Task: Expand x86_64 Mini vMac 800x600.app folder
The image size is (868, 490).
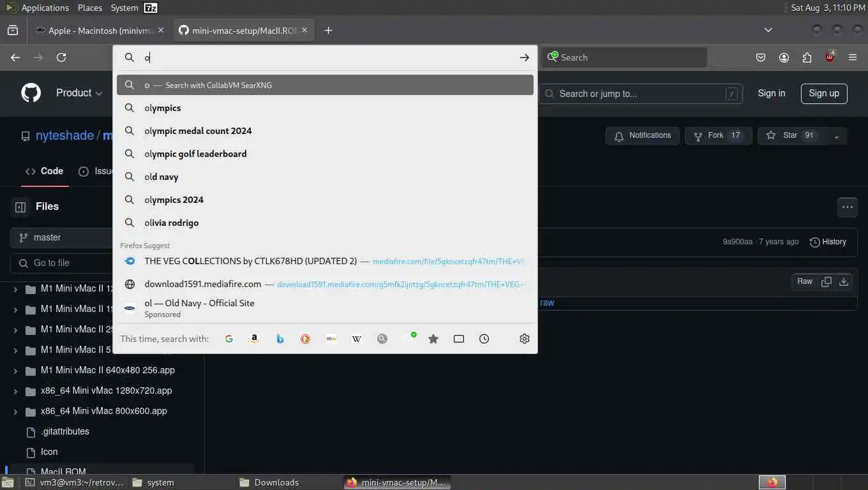Action: click(x=15, y=411)
